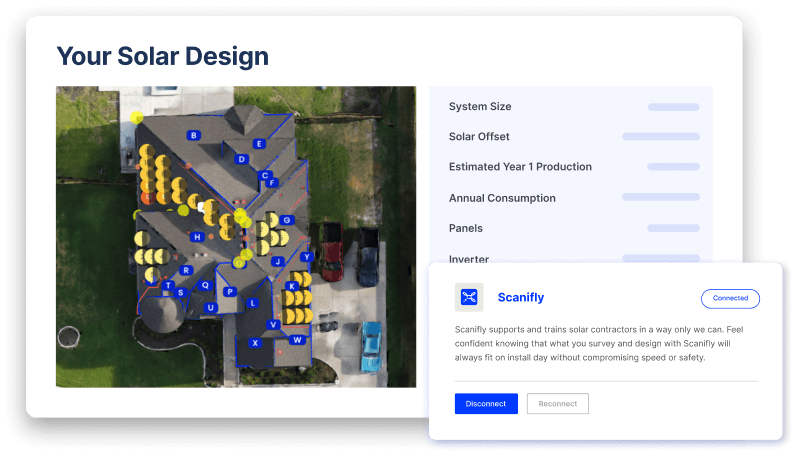The height and width of the screenshot is (455, 794).
Task: Click the Scanifly drone logo icon
Action: tap(469, 297)
